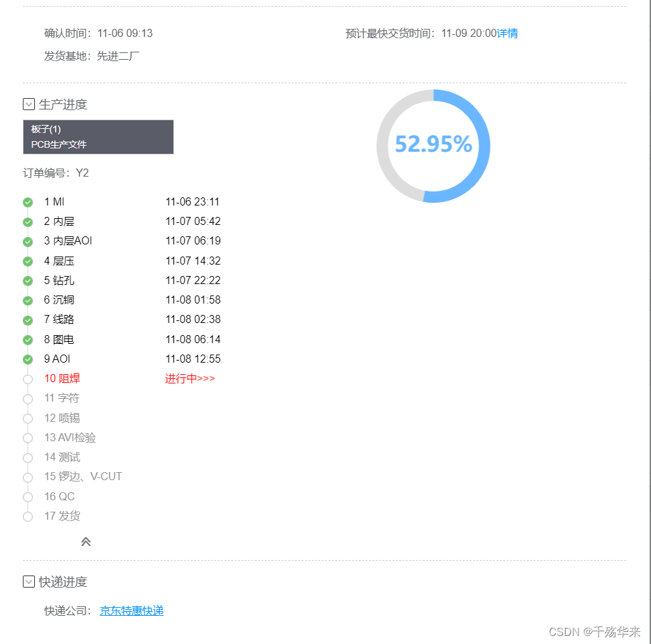Click the green check icon for 2 内层

(28, 222)
